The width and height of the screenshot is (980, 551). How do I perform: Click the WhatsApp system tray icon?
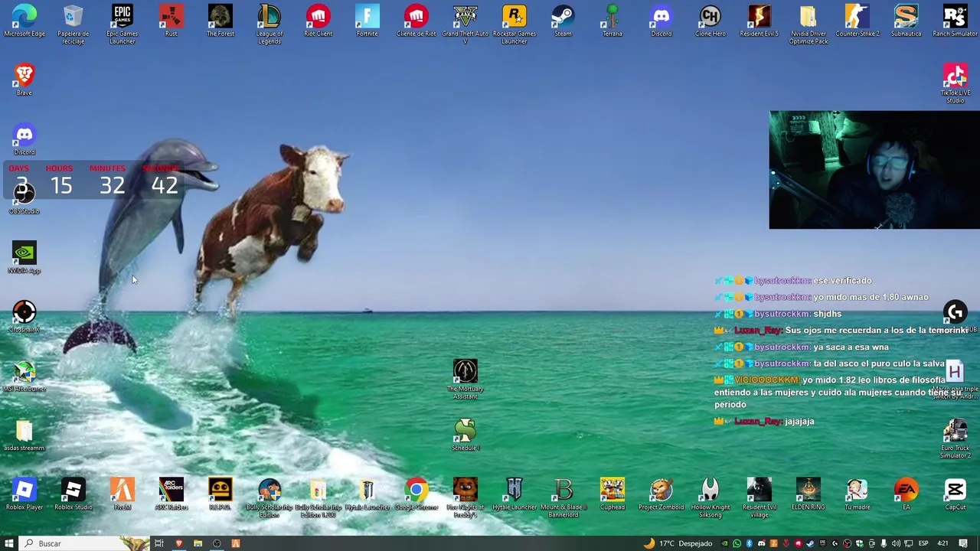(737, 543)
